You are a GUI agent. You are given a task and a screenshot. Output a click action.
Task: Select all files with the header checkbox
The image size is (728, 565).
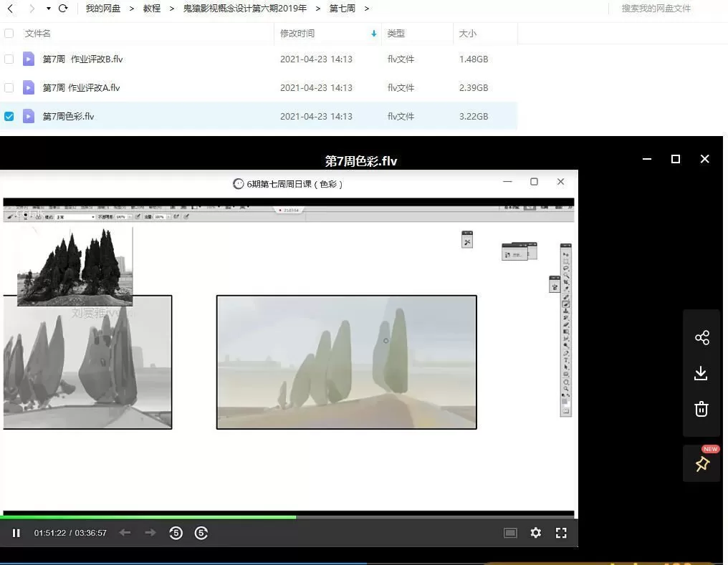9,33
